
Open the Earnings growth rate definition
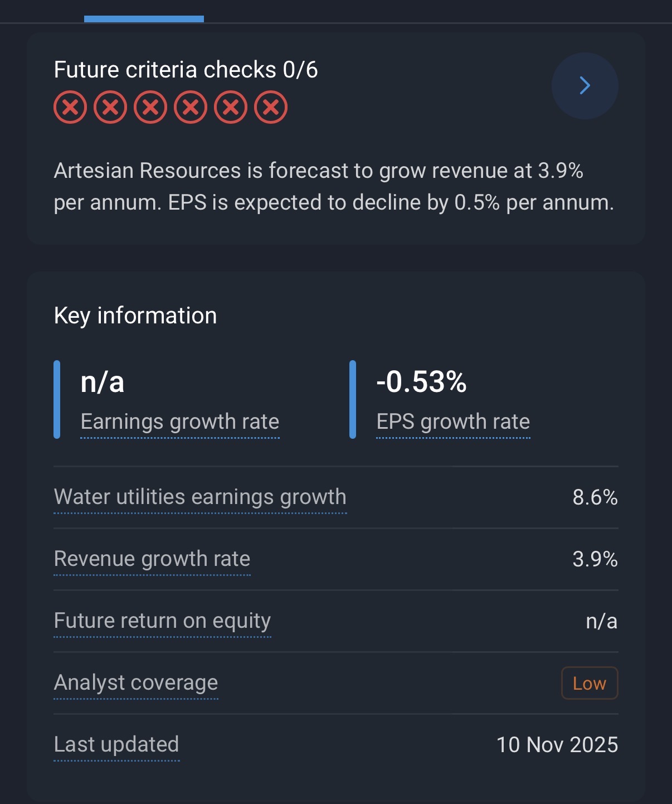coord(179,422)
